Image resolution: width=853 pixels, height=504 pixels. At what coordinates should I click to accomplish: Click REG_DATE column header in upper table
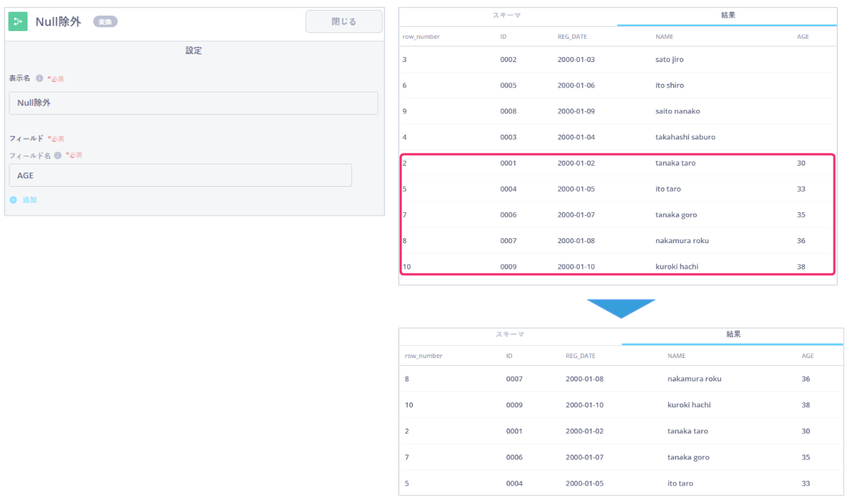tap(572, 37)
